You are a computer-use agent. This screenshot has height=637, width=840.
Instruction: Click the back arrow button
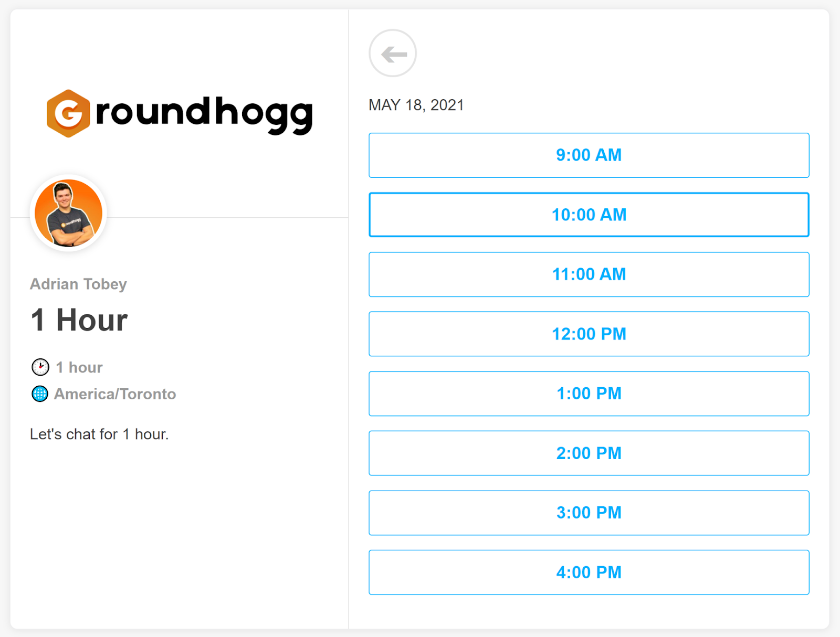(393, 53)
